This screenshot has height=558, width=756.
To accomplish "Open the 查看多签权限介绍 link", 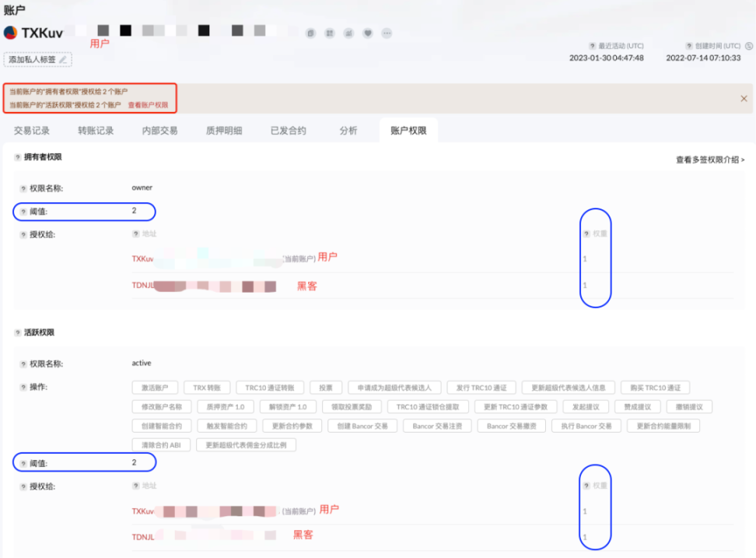I will (712, 158).
